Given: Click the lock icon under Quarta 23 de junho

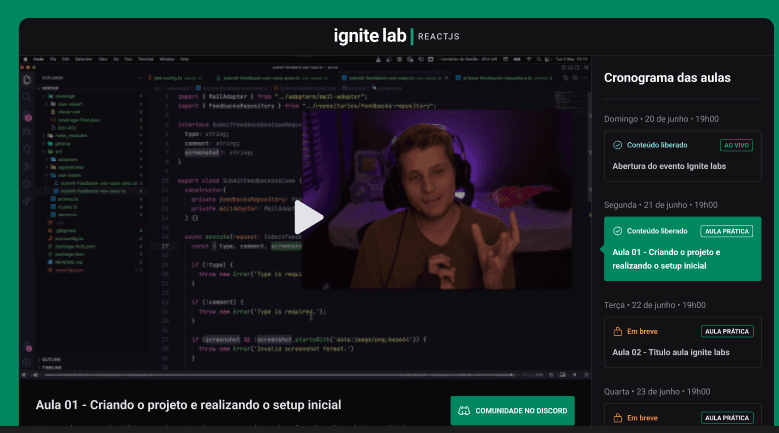Looking at the screenshot, I should [x=618, y=418].
